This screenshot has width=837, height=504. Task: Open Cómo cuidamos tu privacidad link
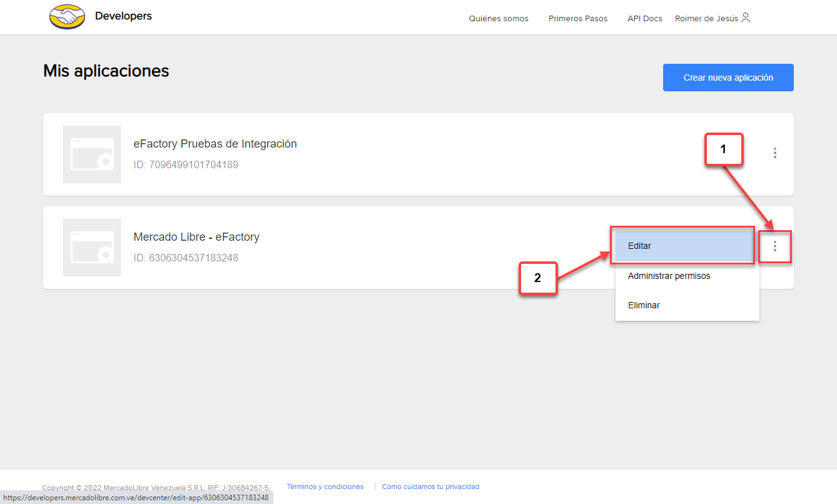[430, 486]
